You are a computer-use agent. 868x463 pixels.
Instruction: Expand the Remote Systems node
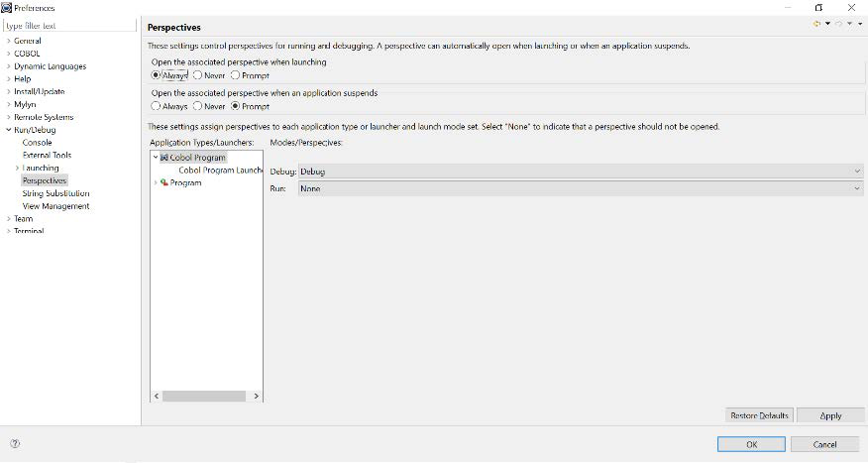coord(8,117)
